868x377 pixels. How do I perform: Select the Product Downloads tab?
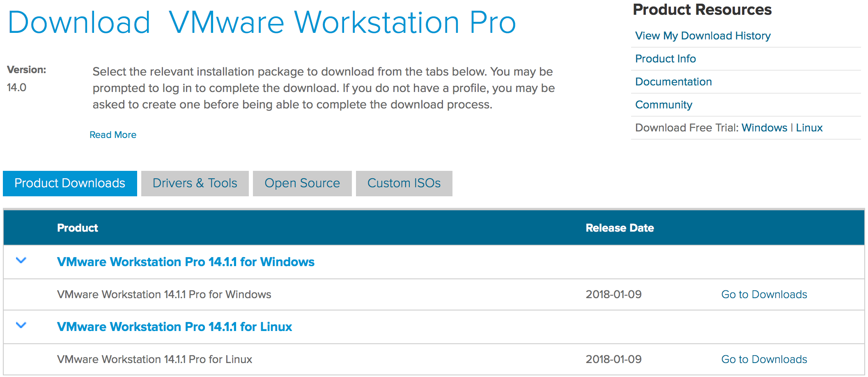click(70, 183)
